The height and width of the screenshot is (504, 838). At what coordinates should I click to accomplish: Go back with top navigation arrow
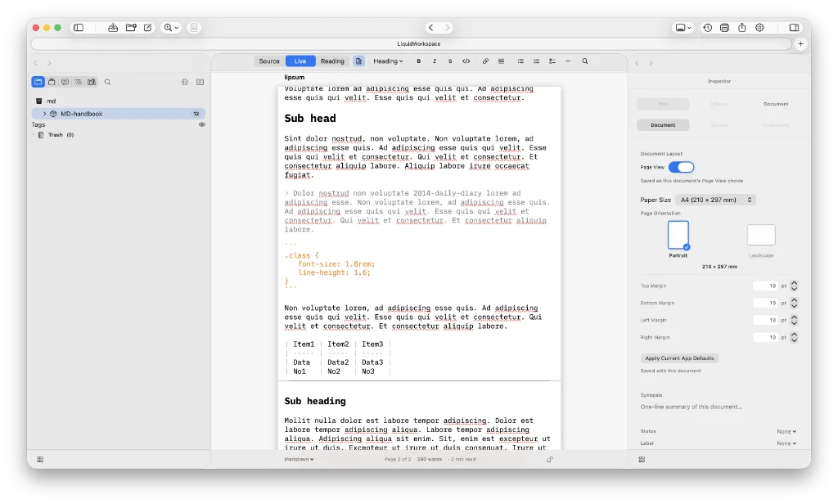point(430,28)
